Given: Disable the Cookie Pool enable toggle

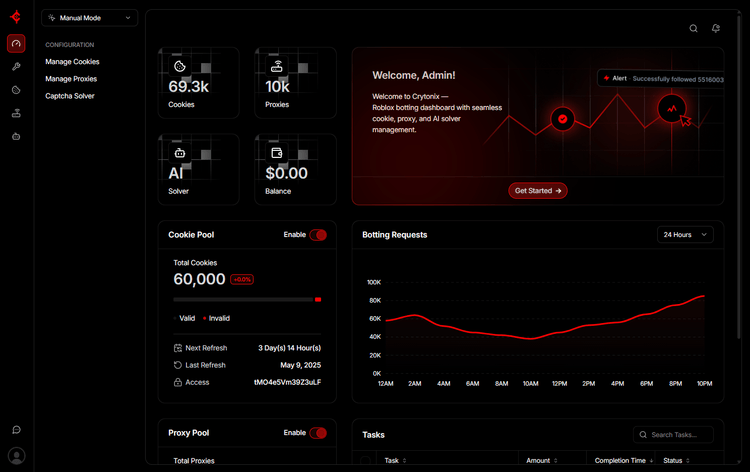Looking at the screenshot, I should click(318, 235).
